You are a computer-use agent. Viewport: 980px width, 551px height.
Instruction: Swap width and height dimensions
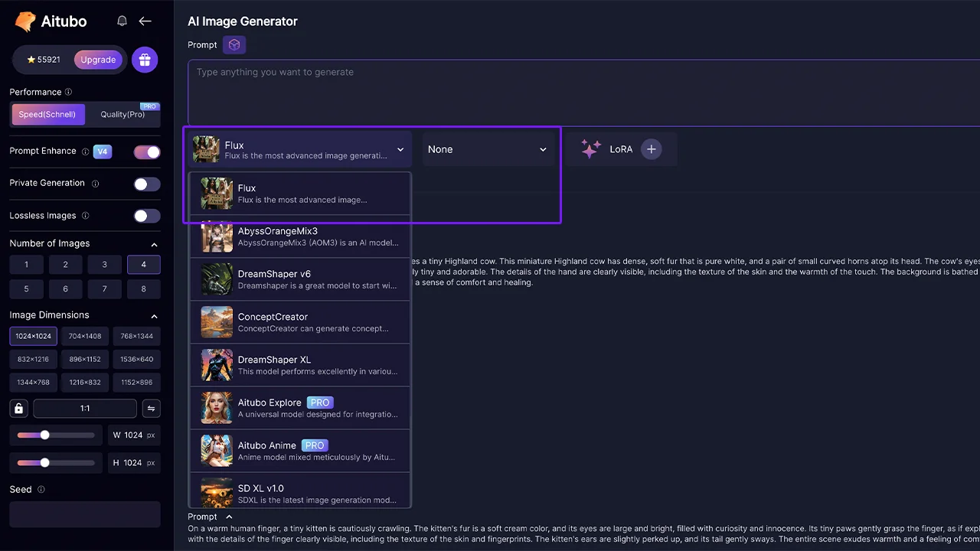[152, 408]
